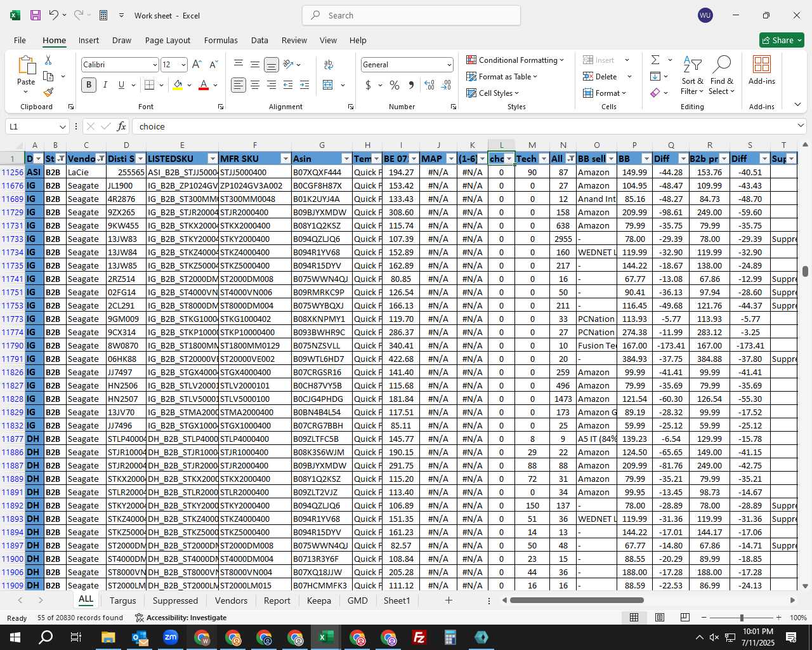The width and height of the screenshot is (812, 650).
Task: Click the Share button
Action: [782, 40]
